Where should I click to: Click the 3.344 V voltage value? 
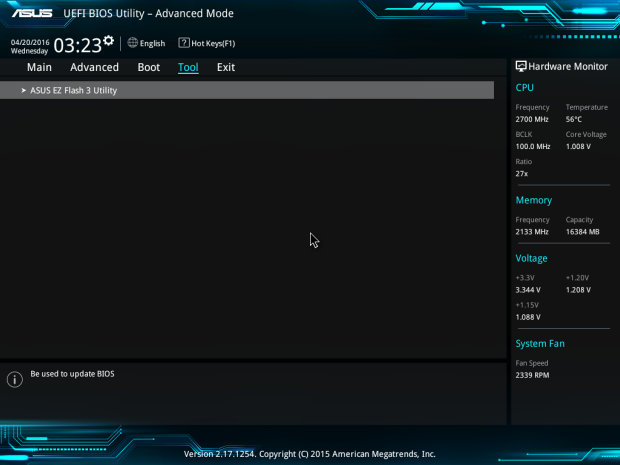[528, 290]
